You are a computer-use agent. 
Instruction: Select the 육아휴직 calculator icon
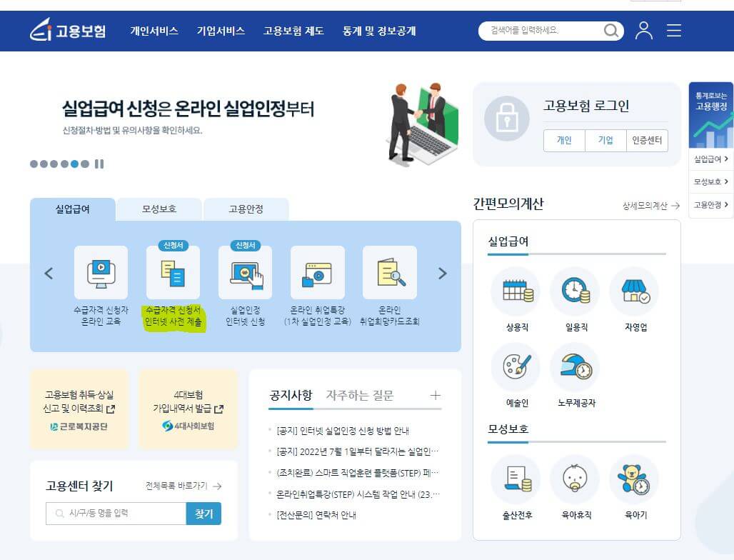click(576, 479)
